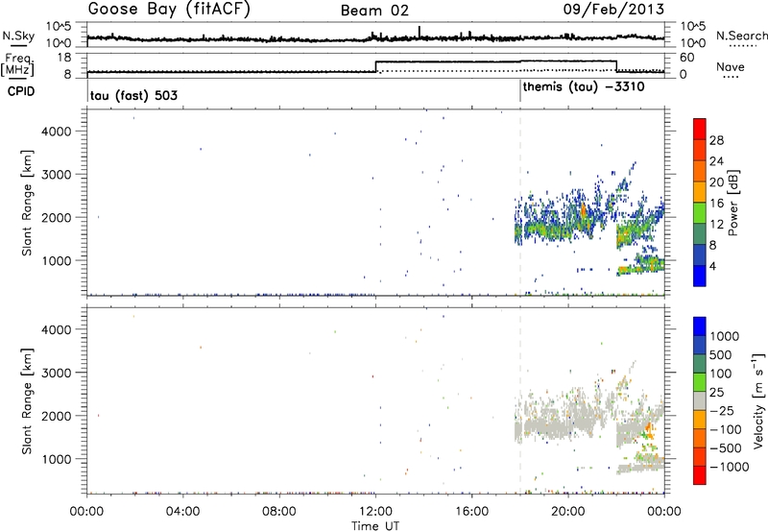
Task: Select the "tau (fast) 503" CPID entry
Action: click(133, 95)
